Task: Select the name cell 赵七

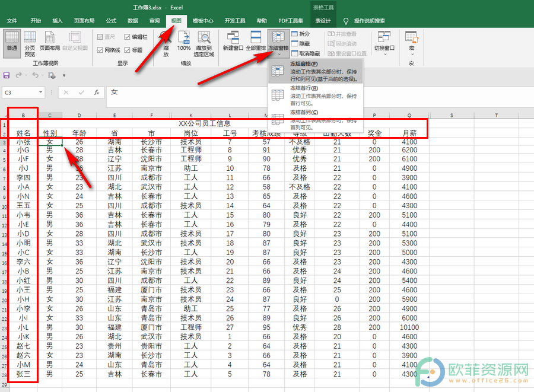Action: coord(24,346)
